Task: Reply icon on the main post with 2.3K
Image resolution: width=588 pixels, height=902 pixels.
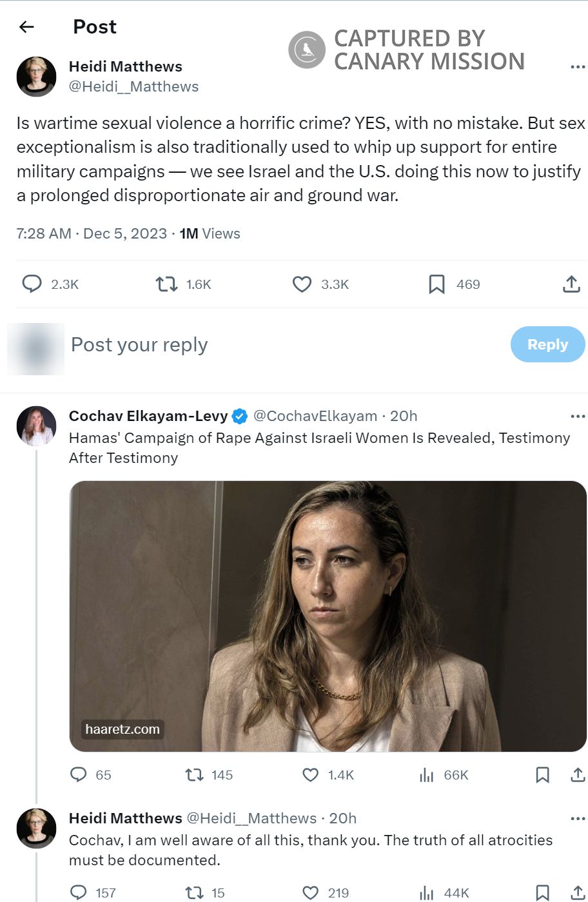Action: pos(32,284)
